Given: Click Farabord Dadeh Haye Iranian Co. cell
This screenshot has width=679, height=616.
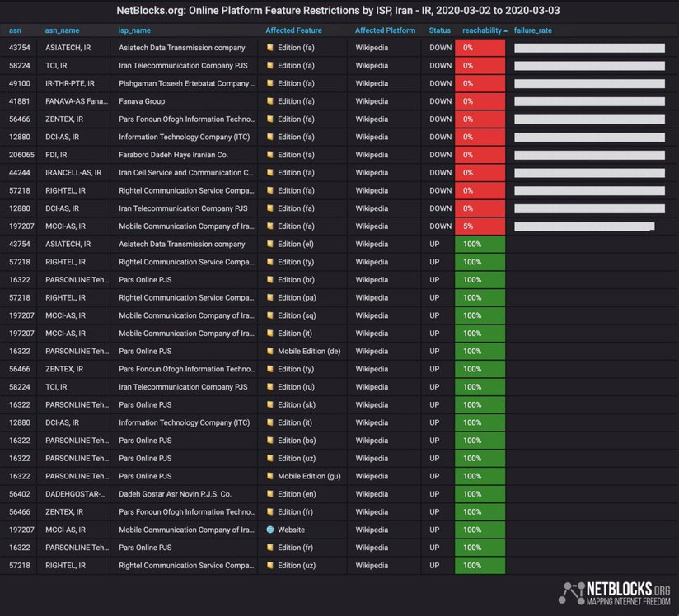Looking at the screenshot, I should pyautogui.click(x=173, y=155).
